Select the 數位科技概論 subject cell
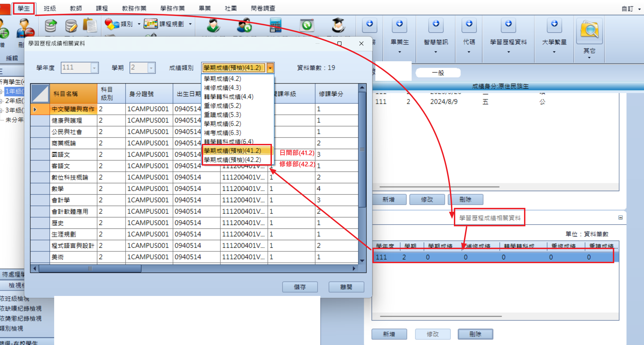Screen dimensions: 644x345 [x=73, y=177]
